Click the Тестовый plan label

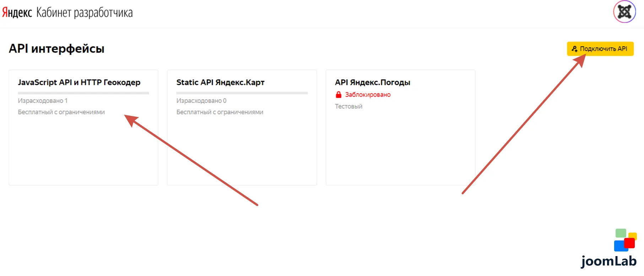pyautogui.click(x=348, y=106)
